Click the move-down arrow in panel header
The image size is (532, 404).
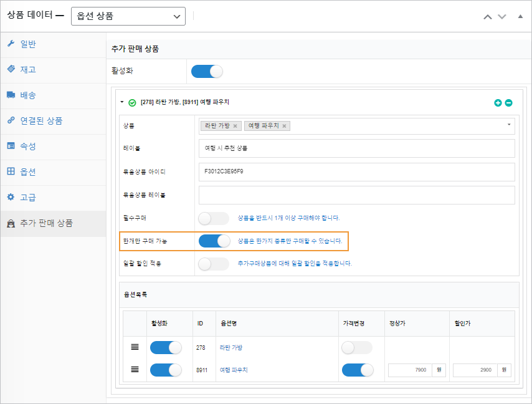point(502,16)
